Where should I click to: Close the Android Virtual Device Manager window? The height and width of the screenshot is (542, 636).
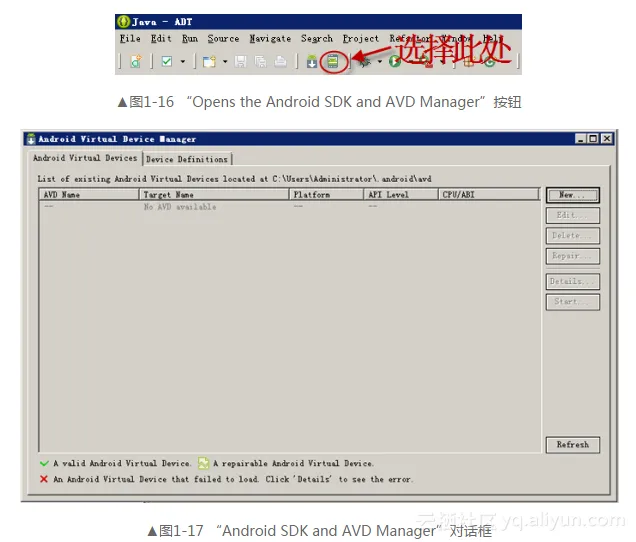click(x=607, y=139)
